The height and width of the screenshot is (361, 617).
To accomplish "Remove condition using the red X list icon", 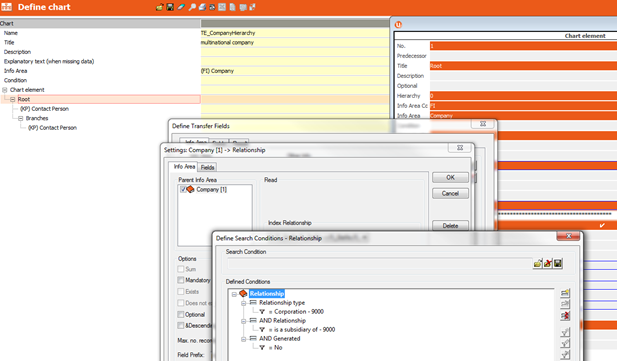I will 565,315.
